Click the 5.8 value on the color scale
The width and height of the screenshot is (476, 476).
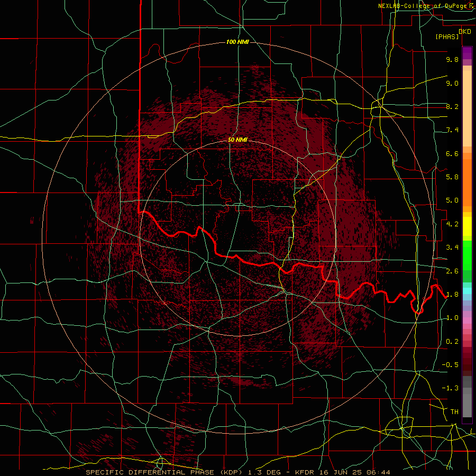(x=452, y=177)
